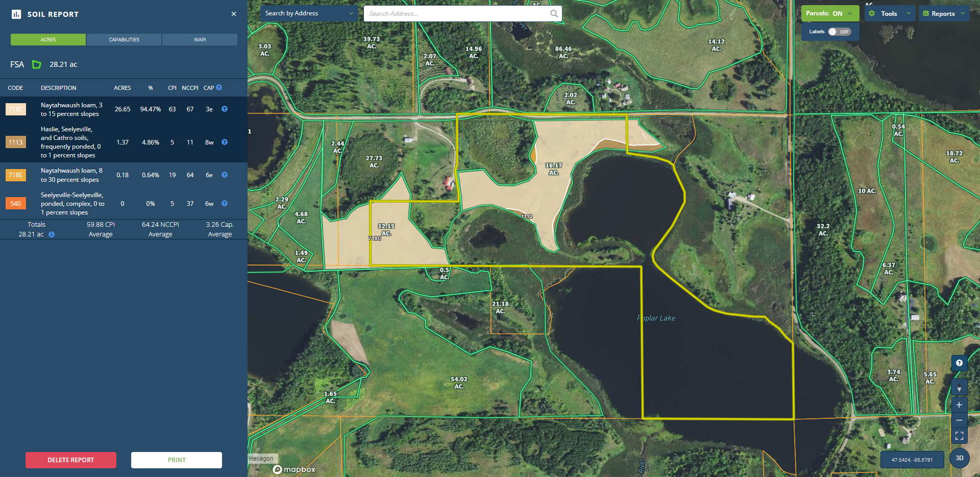Turn on the Labels toggle
The width and height of the screenshot is (980, 477).
pos(839,32)
